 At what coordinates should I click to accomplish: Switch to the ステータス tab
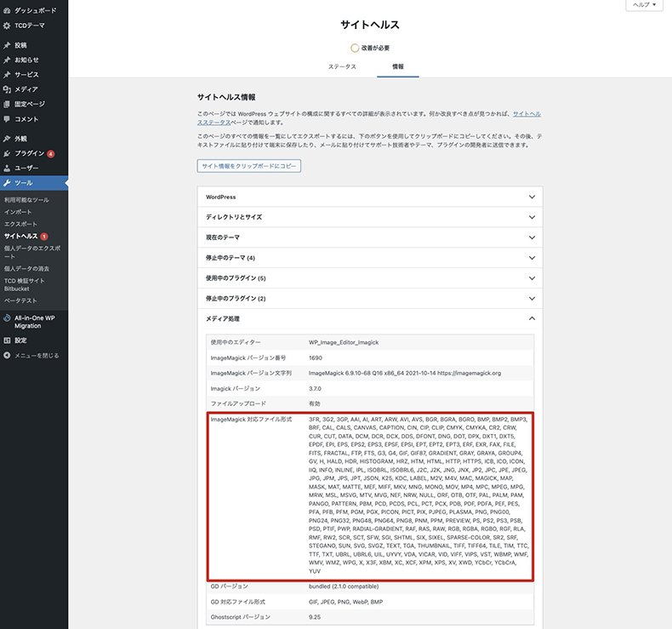pos(342,67)
